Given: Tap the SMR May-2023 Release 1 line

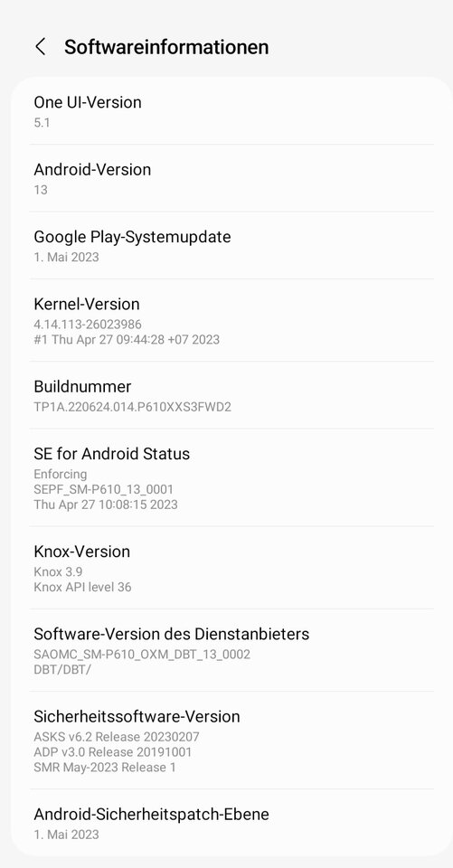Looking at the screenshot, I should [105, 768].
